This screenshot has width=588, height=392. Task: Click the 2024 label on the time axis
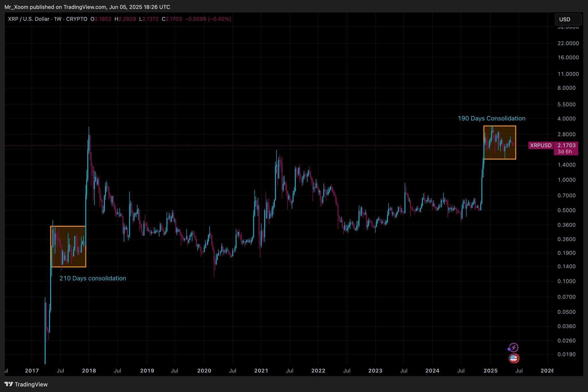[x=432, y=371]
